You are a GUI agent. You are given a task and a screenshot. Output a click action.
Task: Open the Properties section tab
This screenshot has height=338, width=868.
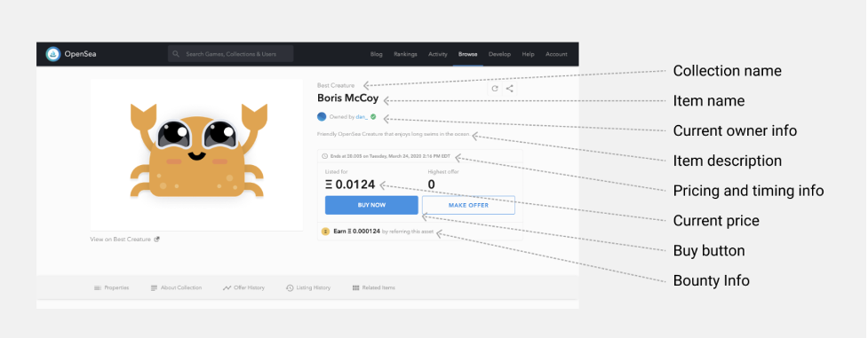[111, 287]
